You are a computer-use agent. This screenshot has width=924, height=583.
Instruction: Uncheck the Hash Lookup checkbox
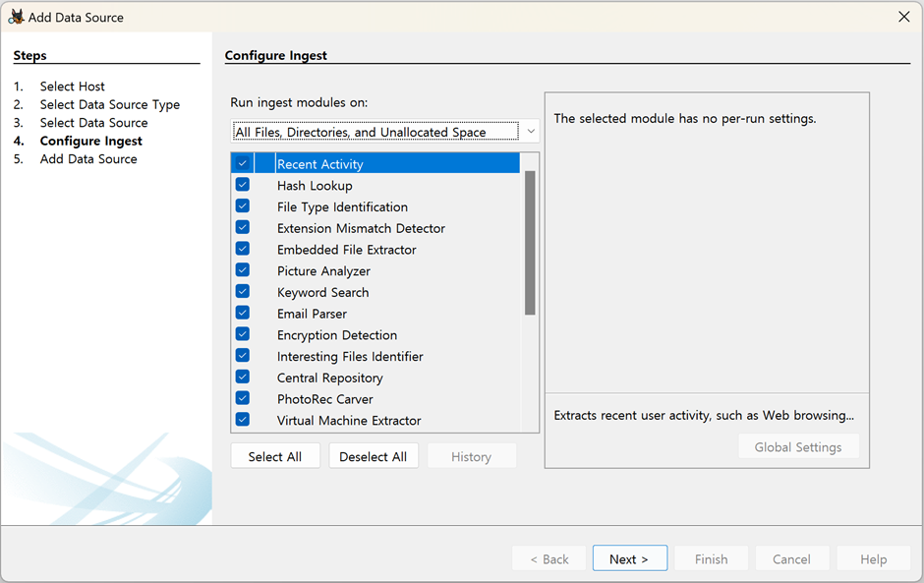242,185
